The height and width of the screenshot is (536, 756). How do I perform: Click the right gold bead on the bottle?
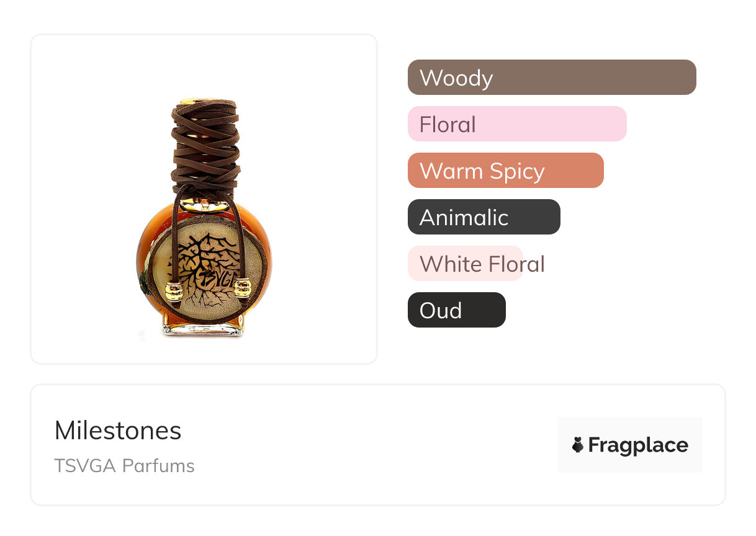[x=243, y=287]
